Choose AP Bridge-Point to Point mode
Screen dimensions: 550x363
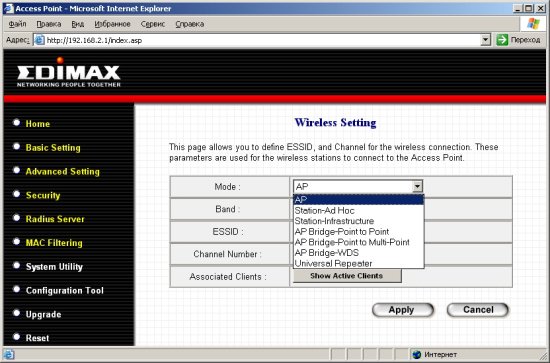pyautogui.click(x=358, y=231)
